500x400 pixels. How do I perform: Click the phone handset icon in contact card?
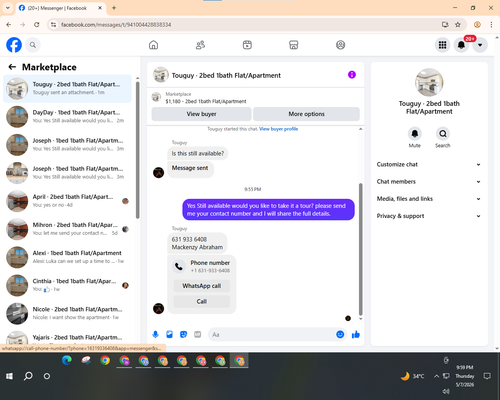pos(179,266)
